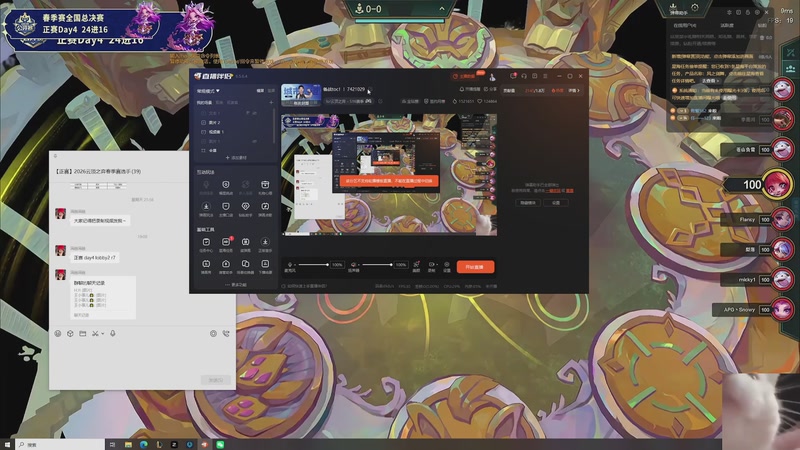Toggle the checkbox for source 视频器 1
This screenshot has width=800, height=450.
[x=204, y=132]
